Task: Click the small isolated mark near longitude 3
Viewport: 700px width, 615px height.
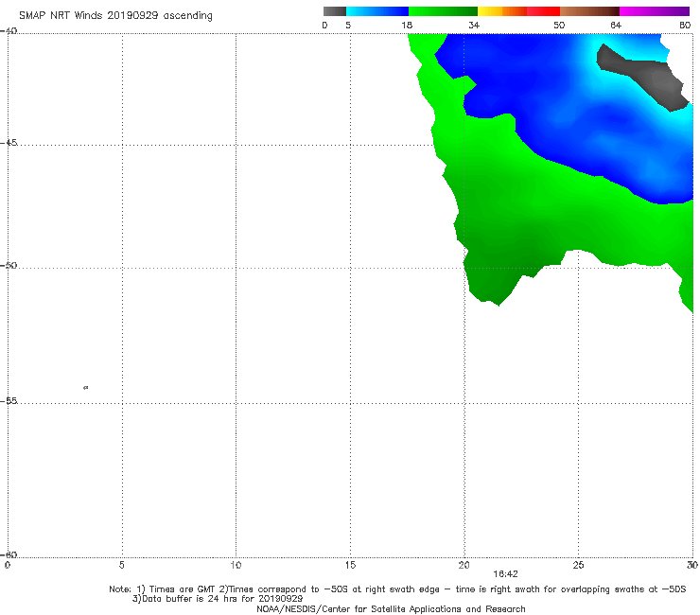Action: pos(86,388)
